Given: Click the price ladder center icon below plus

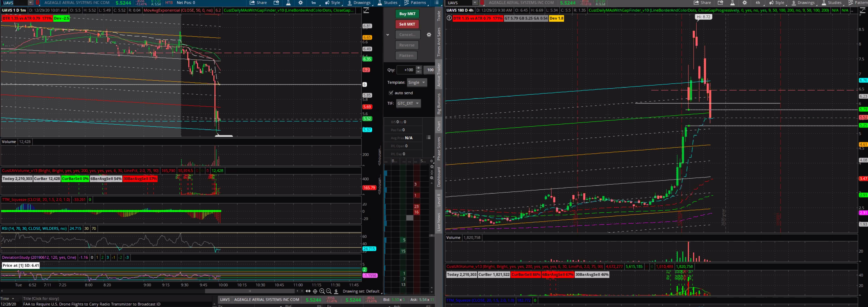Looking at the screenshot, I should click(x=432, y=172).
